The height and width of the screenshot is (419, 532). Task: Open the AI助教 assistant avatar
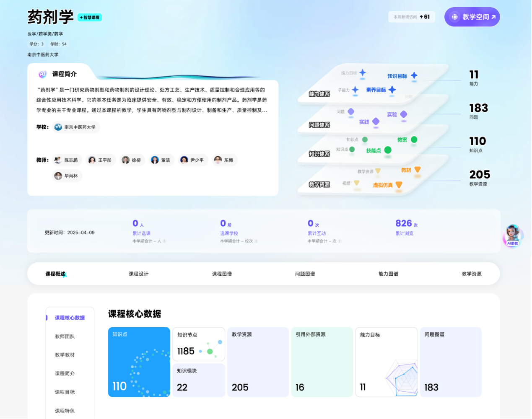513,235
